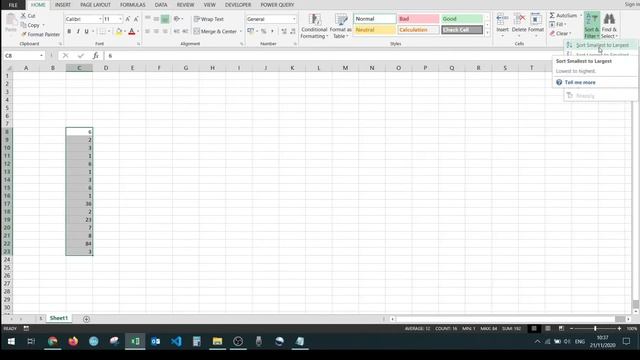Toggle Merge & Center
Screen dimensions: 640x360
[215, 31]
